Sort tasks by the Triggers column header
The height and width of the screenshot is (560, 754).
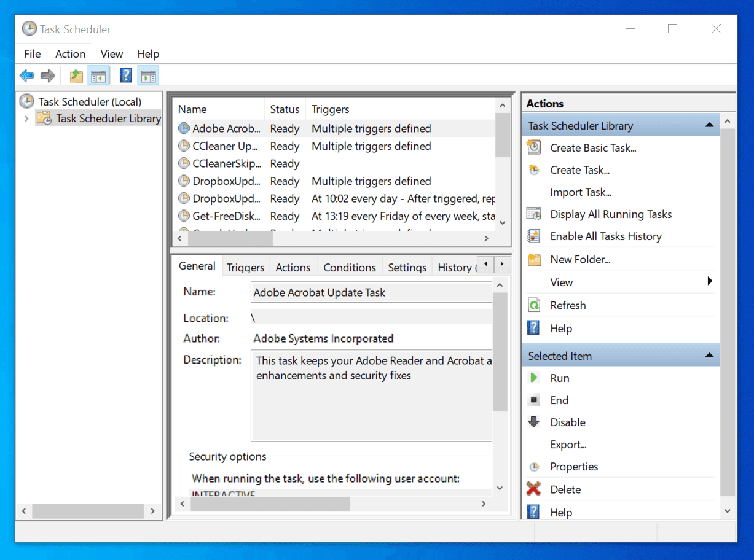pos(400,109)
